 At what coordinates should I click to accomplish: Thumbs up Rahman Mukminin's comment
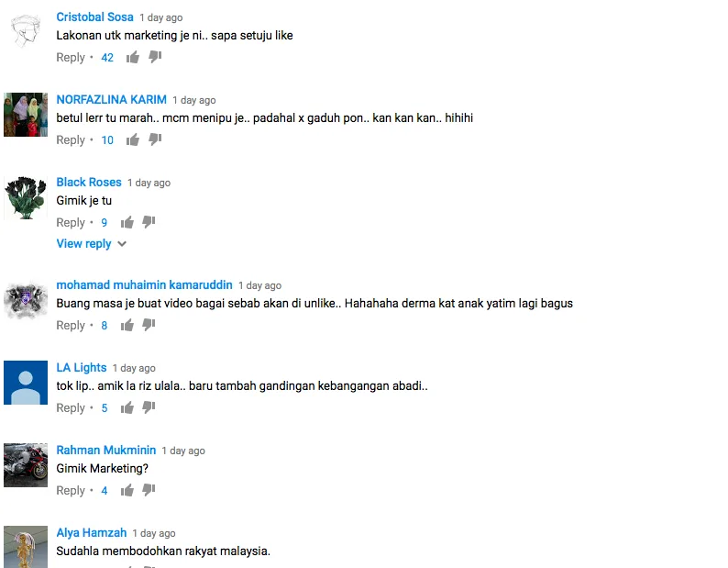click(x=127, y=490)
